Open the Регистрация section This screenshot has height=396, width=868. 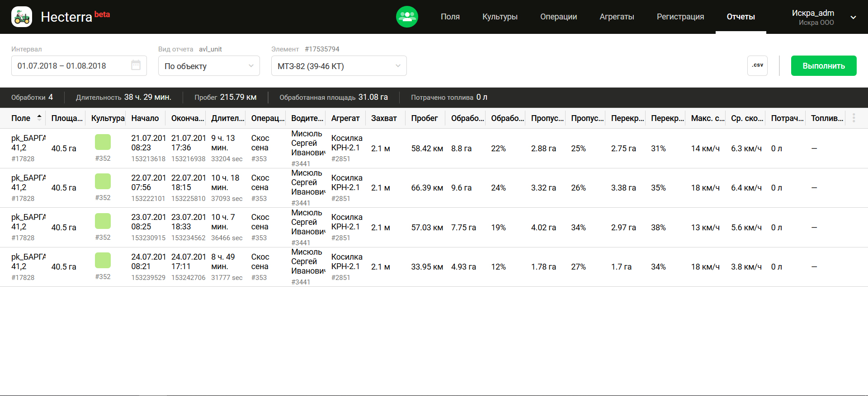click(x=680, y=17)
